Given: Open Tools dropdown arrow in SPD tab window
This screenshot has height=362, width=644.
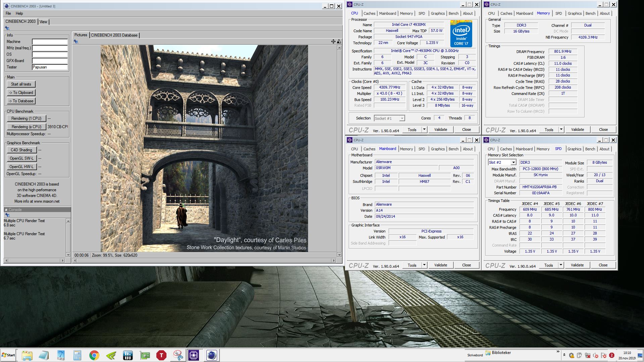Looking at the screenshot, I should click(560, 265).
